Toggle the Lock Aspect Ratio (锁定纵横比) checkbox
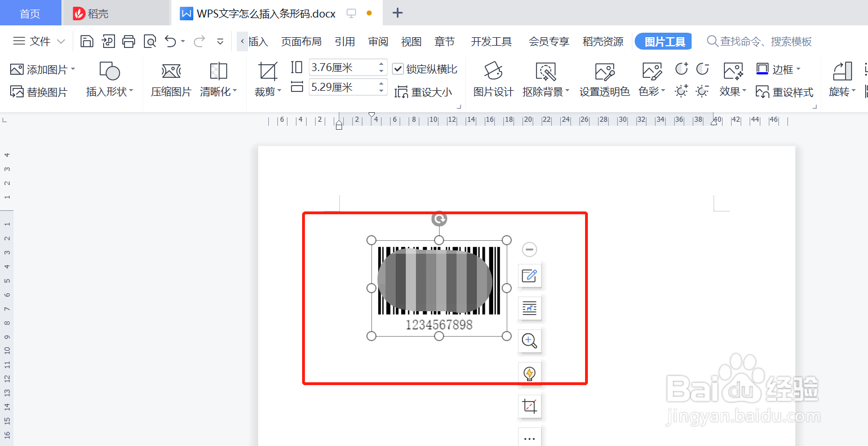 click(398, 69)
